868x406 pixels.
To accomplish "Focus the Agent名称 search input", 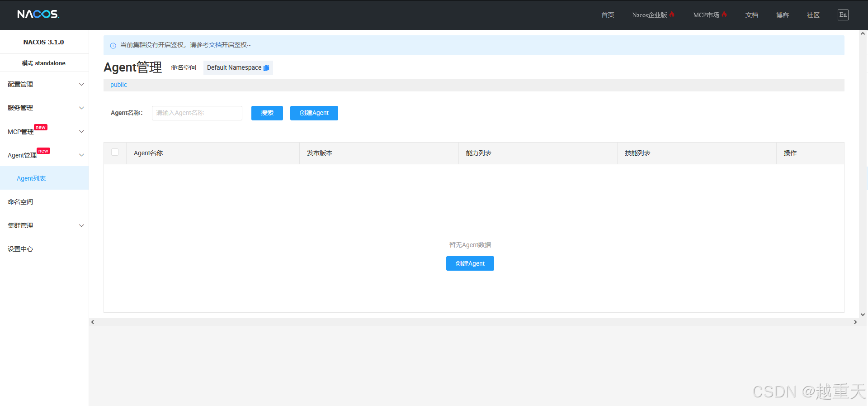I will click(197, 113).
